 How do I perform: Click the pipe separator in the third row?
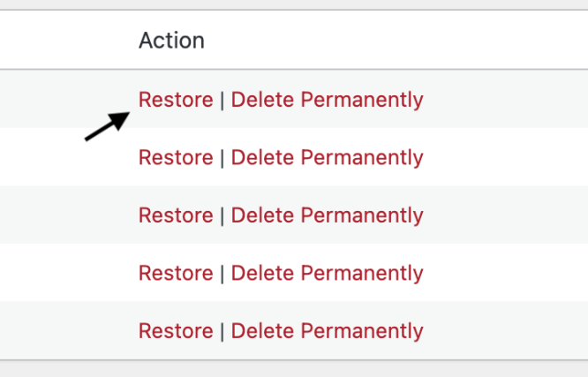click(x=222, y=215)
